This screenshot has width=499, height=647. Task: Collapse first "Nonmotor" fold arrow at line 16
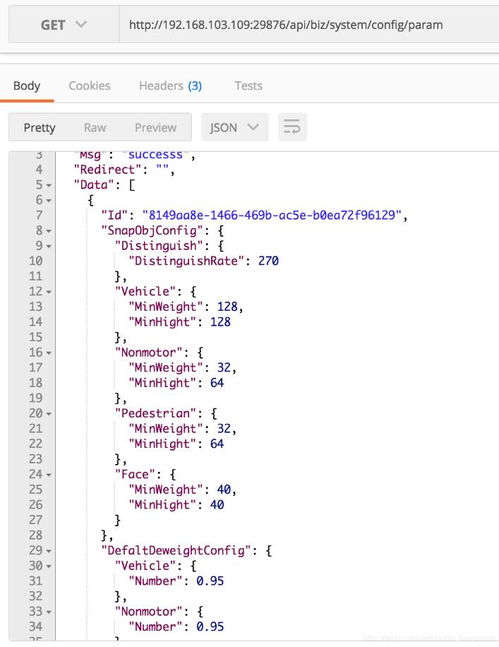pos(49,353)
